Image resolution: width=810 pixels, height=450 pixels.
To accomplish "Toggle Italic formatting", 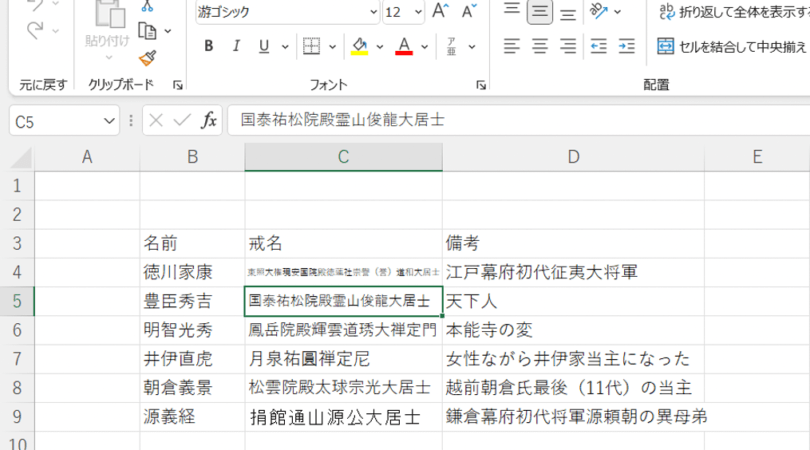I will click(x=236, y=46).
